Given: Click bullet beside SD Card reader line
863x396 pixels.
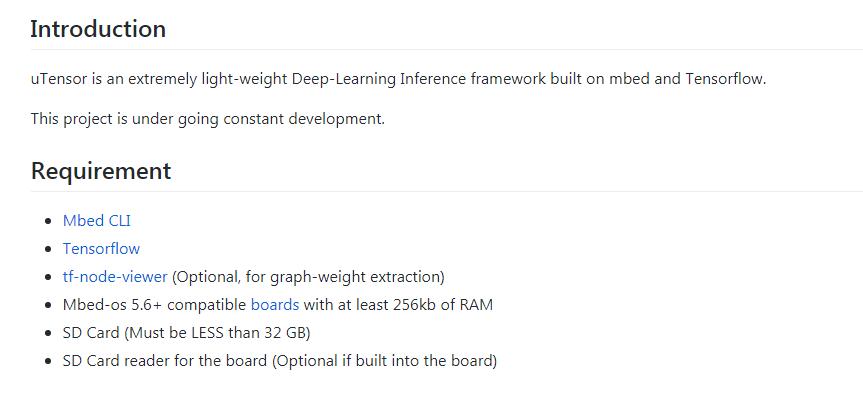Looking at the screenshot, I should point(50,361).
